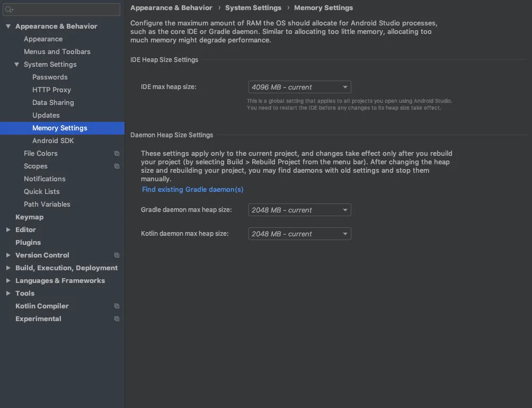The width and height of the screenshot is (532, 408).
Task: Click per-project icon beside Scopes
Action: [x=117, y=166]
